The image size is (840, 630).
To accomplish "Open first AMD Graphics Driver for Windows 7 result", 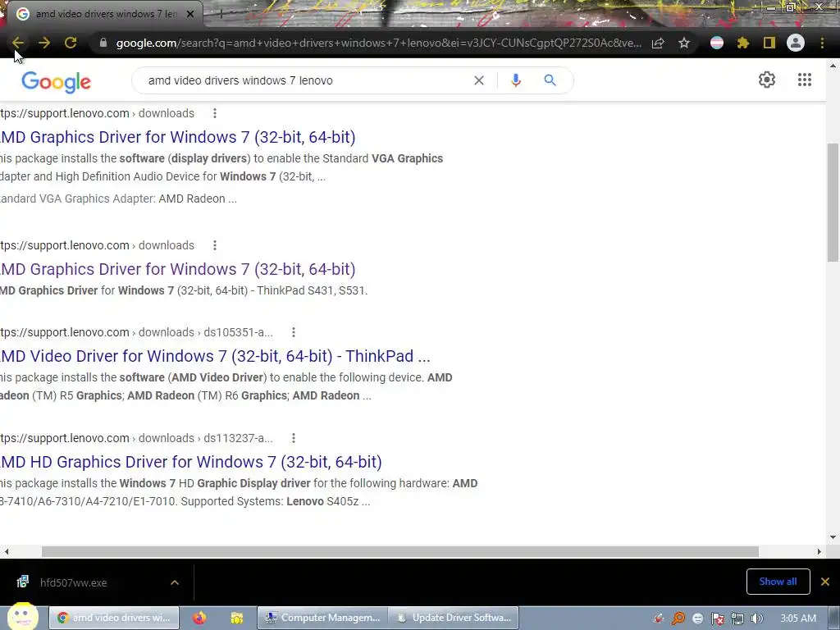I will (177, 137).
